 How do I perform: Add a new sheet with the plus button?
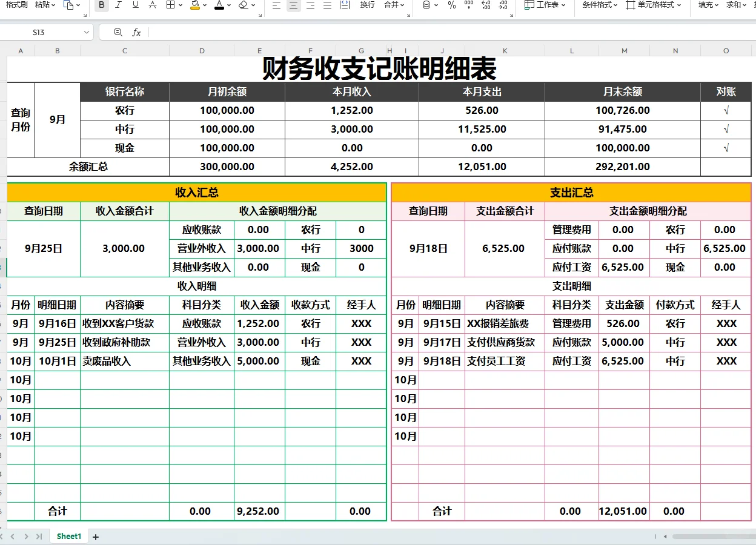pyautogui.click(x=95, y=535)
